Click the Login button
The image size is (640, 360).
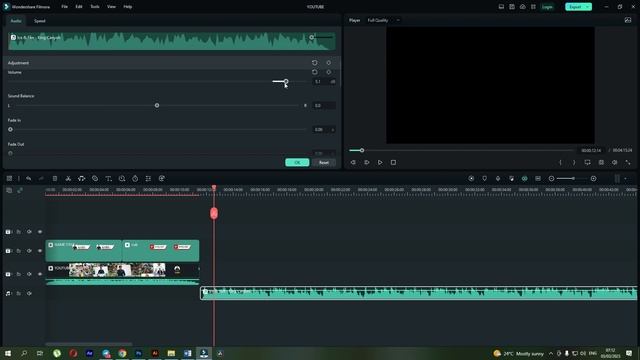pos(547,7)
